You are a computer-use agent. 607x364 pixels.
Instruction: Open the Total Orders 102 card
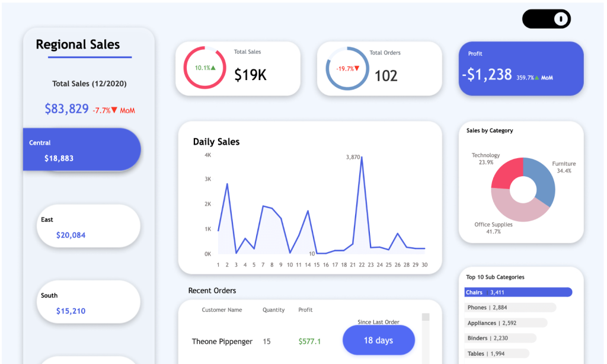[x=379, y=69]
